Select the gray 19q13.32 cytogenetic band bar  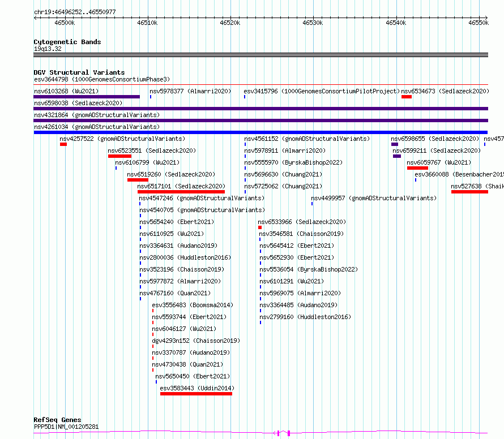click(x=260, y=55)
